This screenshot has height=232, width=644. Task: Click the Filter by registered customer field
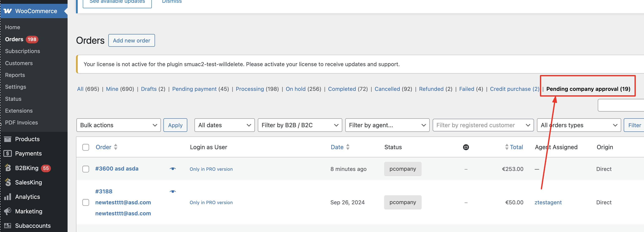pyautogui.click(x=483, y=125)
